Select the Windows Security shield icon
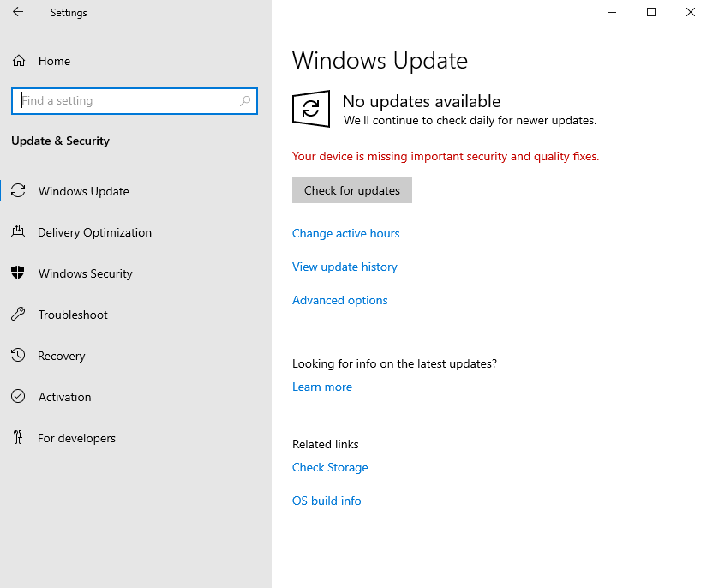The image size is (707, 588). (18, 273)
